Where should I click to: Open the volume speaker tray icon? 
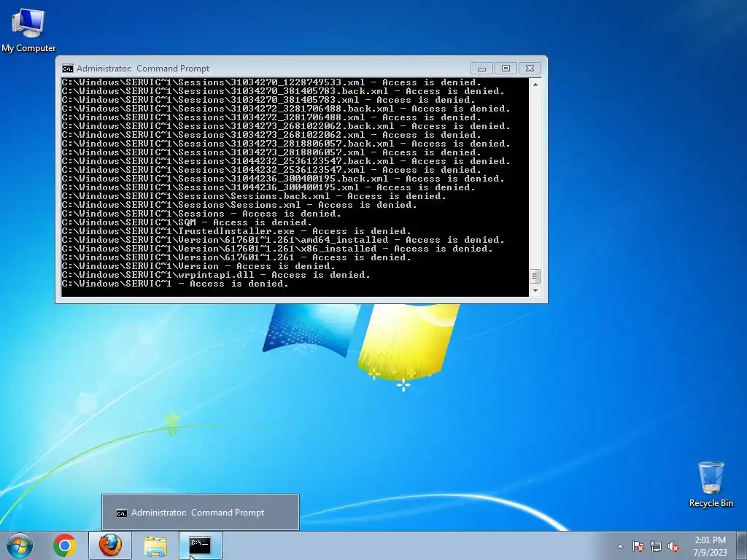coord(673,546)
